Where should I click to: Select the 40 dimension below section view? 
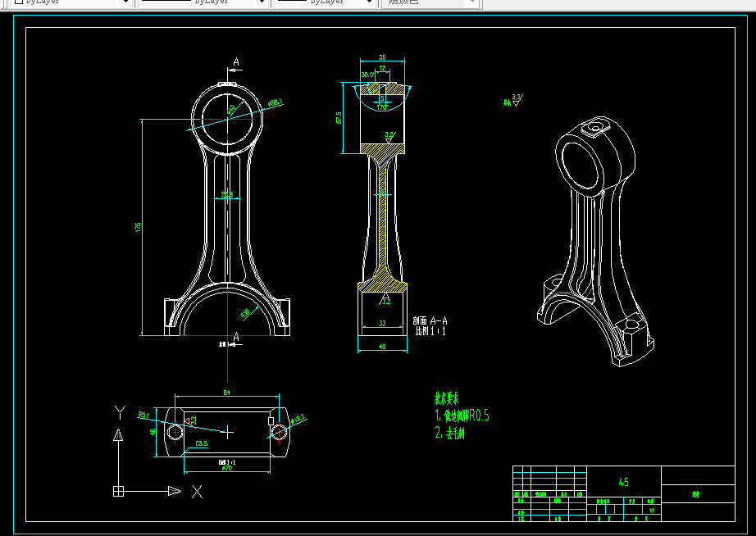[382, 346]
